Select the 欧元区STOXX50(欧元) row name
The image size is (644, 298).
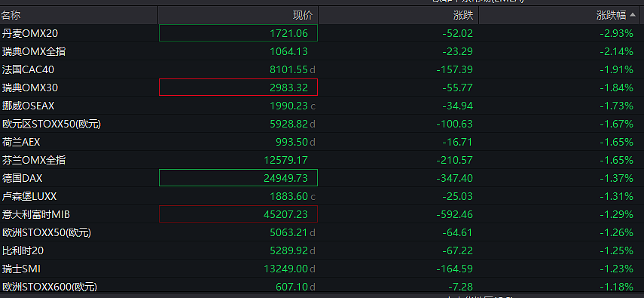[x=51, y=124]
